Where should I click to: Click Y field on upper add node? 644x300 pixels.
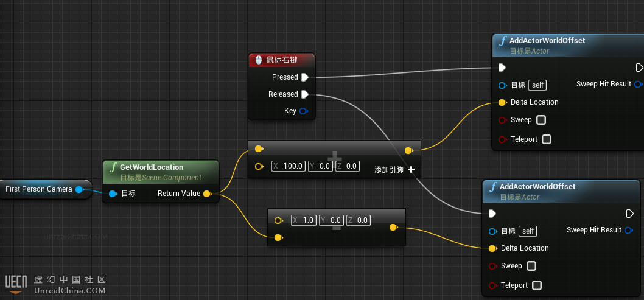click(320, 166)
